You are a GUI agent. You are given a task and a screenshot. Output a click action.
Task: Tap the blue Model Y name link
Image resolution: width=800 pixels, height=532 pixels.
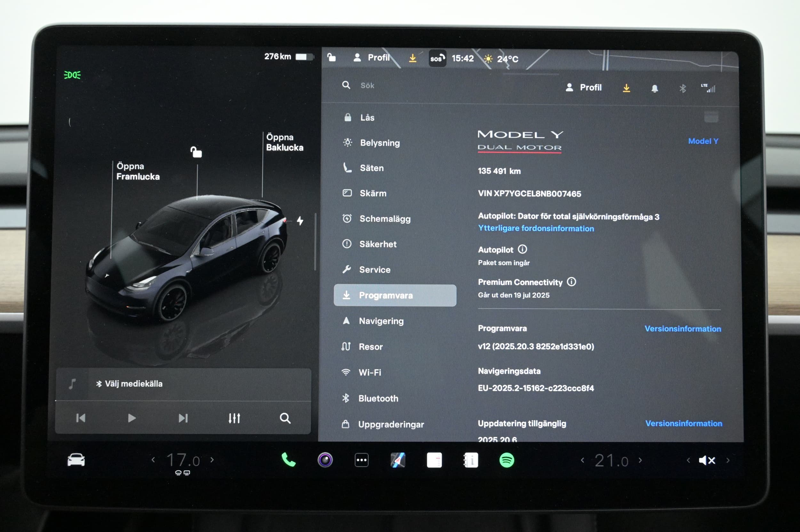coord(703,141)
